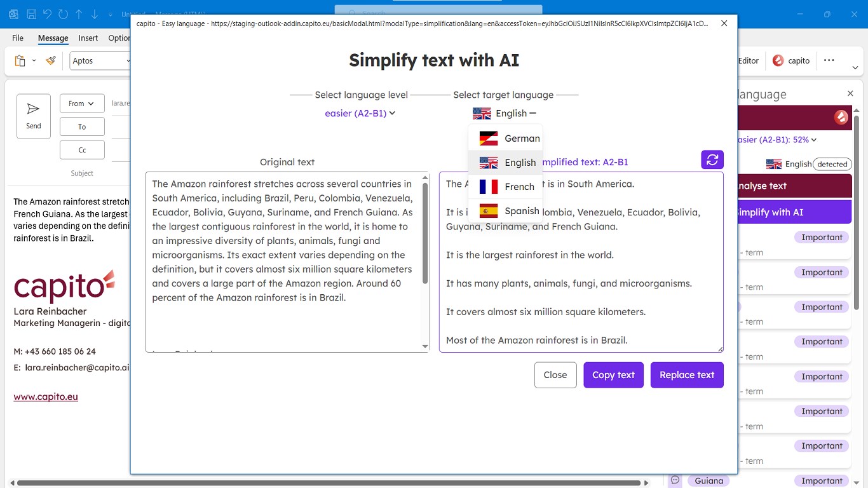Click the Redo icon in title bar

[x=63, y=13]
